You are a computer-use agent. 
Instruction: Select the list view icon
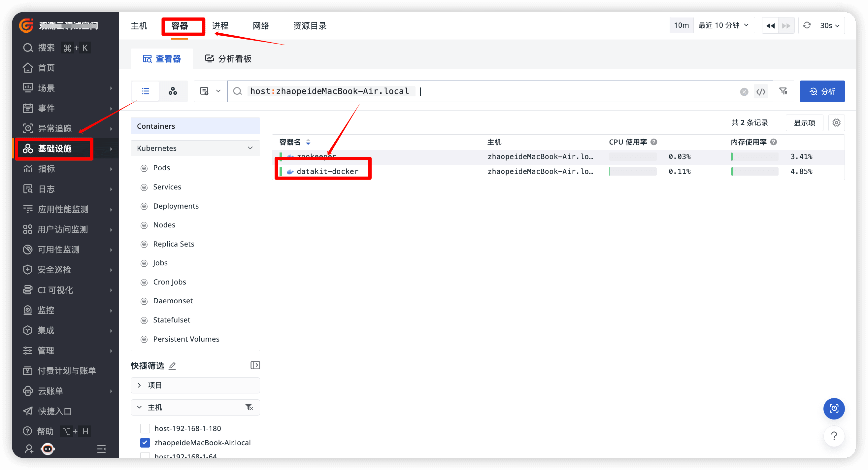click(x=145, y=91)
